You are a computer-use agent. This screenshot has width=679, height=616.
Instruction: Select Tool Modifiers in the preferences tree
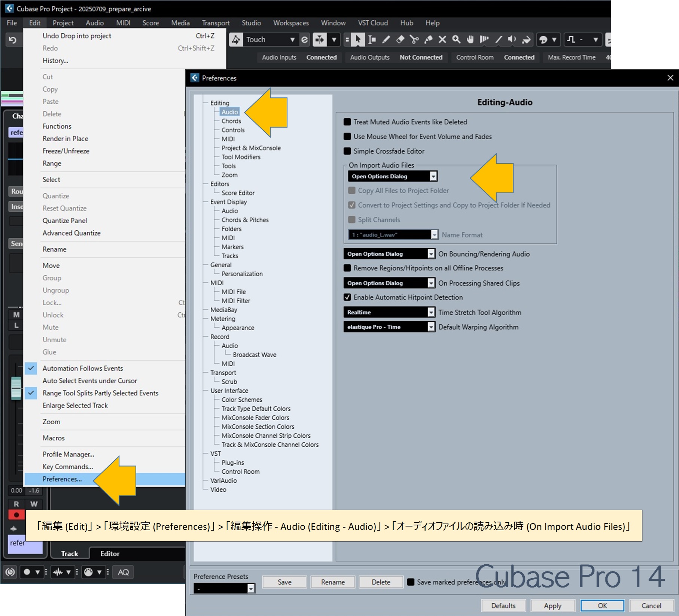241,157
